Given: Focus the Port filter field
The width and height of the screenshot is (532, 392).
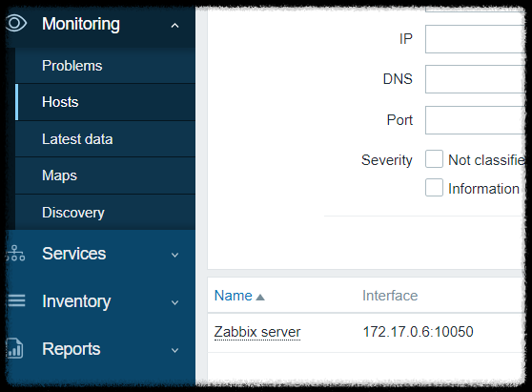Looking at the screenshot, I should (475, 120).
